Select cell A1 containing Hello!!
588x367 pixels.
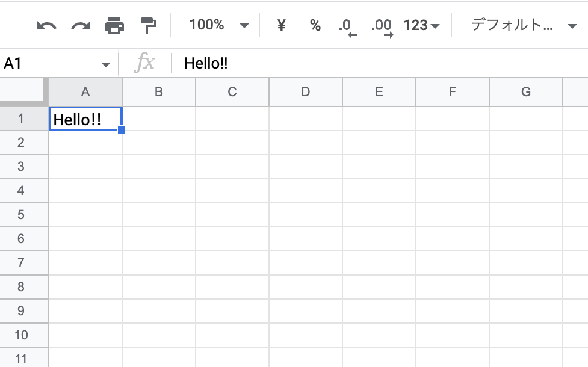tap(85, 119)
